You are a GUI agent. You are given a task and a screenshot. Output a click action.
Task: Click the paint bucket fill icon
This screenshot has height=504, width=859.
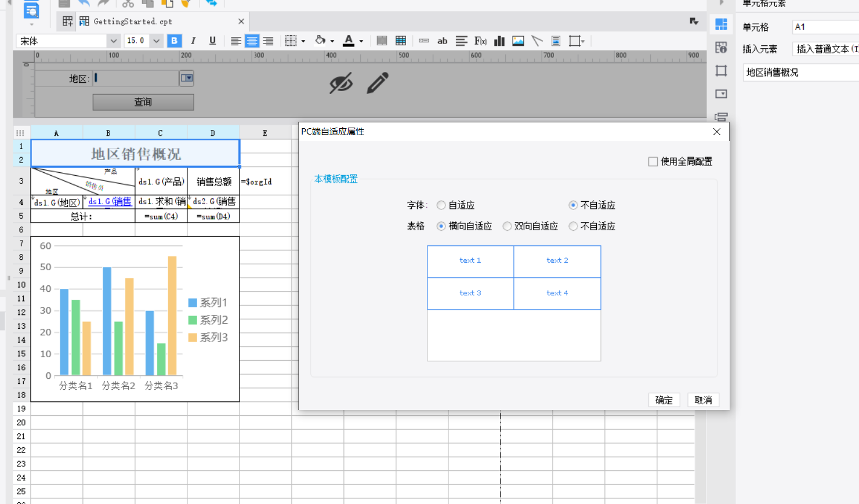pyautogui.click(x=320, y=41)
